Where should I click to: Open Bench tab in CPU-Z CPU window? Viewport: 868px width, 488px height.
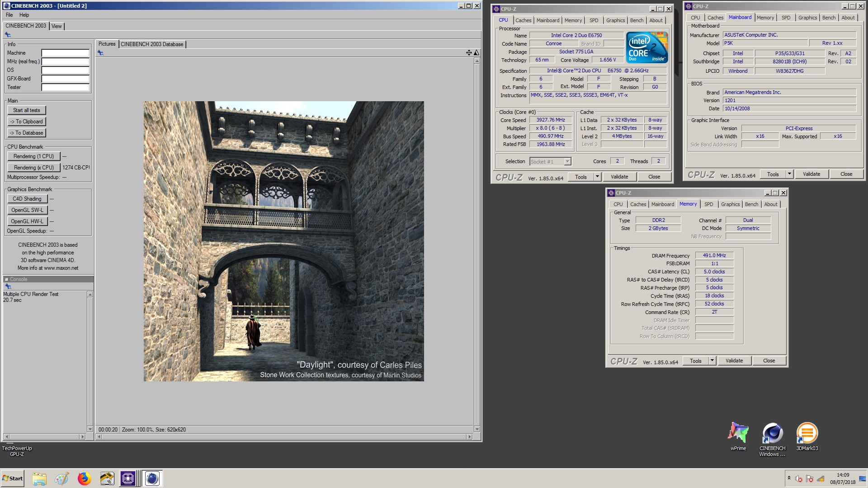pos(637,20)
